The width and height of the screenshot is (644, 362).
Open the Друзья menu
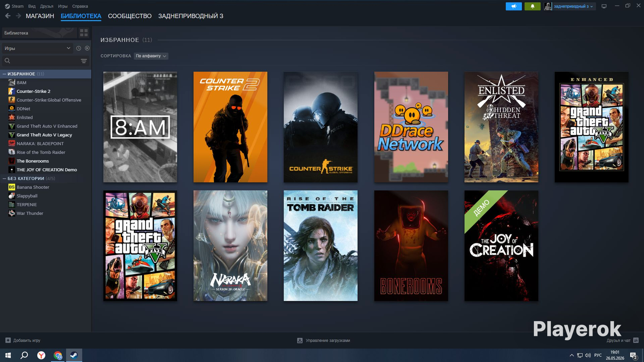[x=47, y=6]
